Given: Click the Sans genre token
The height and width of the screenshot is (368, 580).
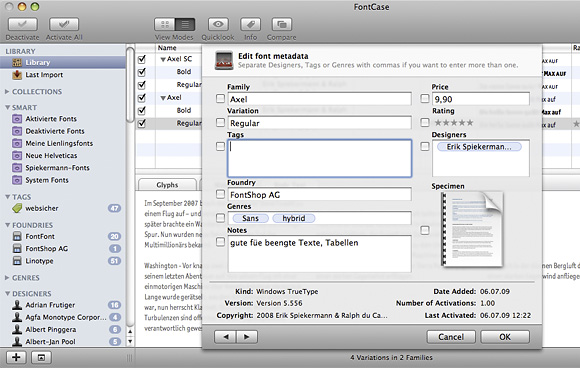Looking at the screenshot, I should (250, 218).
